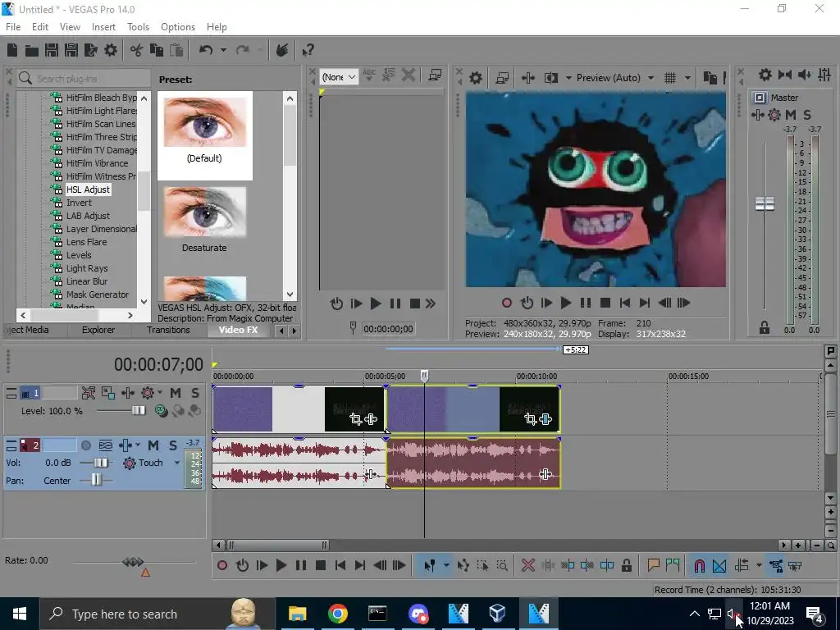Screen dimensions: 840x630
Task: Open the Tools menu
Action: pyautogui.click(x=138, y=27)
